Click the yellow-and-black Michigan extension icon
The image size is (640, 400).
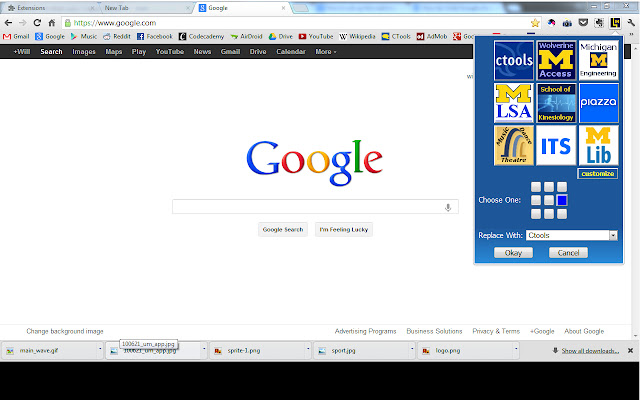click(615, 23)
